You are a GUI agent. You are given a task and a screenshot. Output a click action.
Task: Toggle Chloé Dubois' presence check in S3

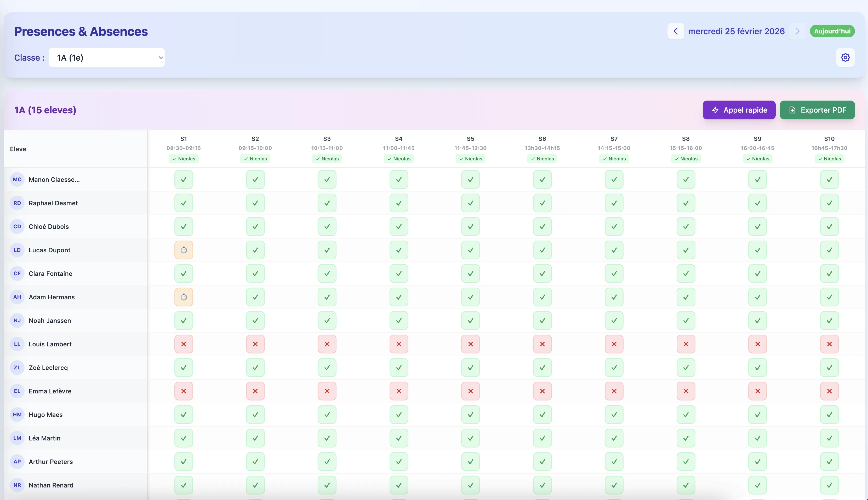(327, 227)
